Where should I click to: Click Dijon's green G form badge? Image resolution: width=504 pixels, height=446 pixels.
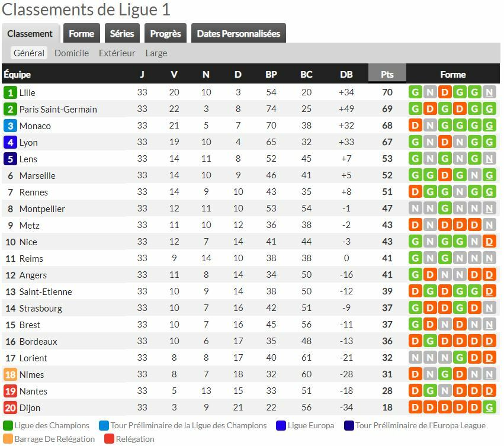click(x=489, y=408)
